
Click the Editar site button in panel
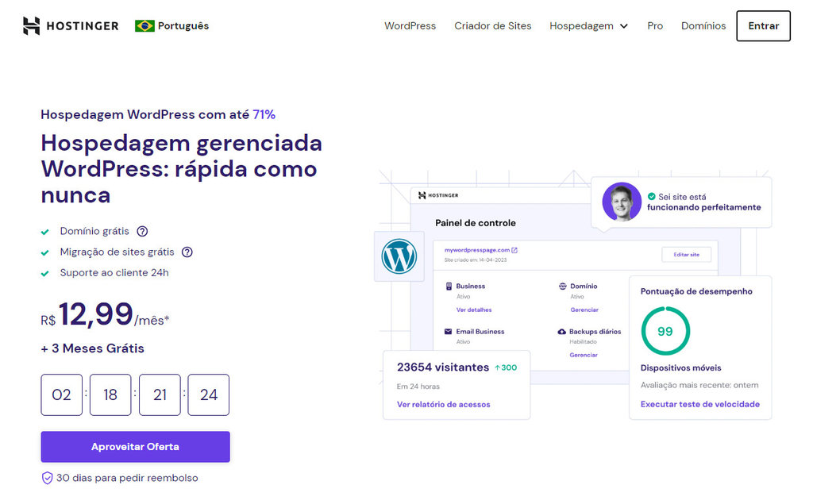point(687,255)
